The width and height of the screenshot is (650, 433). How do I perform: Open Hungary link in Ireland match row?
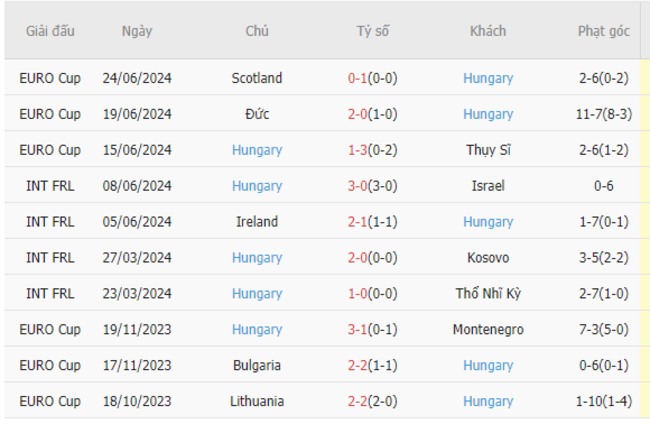point(488,222)
